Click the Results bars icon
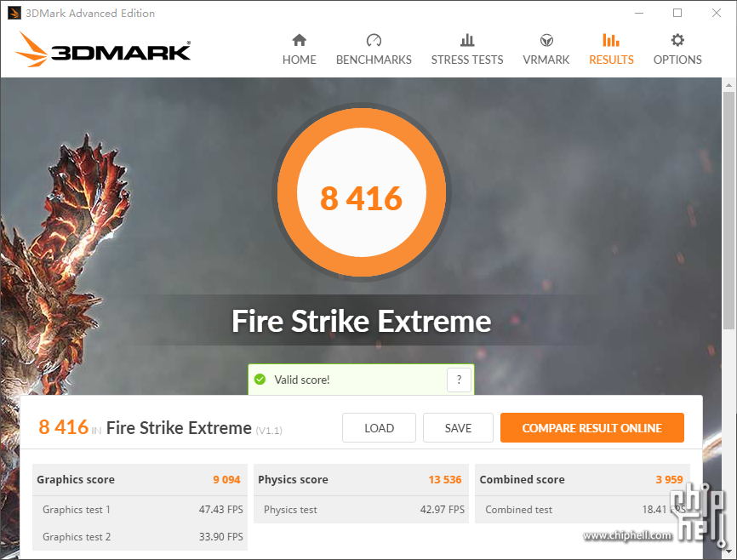Viewport: 737px width, 560px height. [x=611, y=41]
